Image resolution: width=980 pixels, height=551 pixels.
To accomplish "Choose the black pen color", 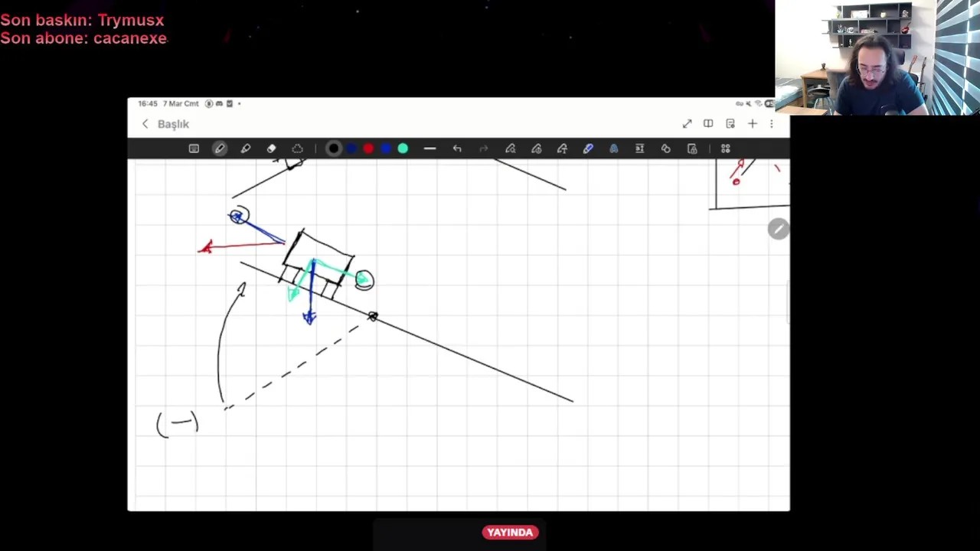I will tap(334, 148).
